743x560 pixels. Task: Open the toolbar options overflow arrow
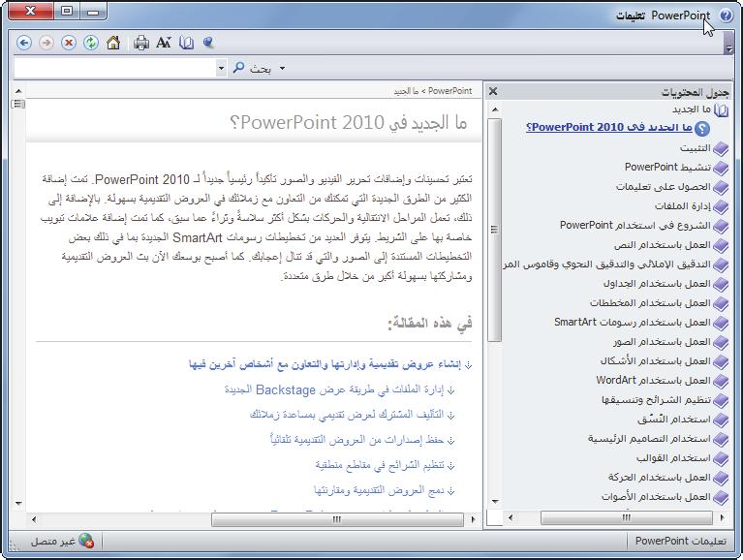point(729,45)
